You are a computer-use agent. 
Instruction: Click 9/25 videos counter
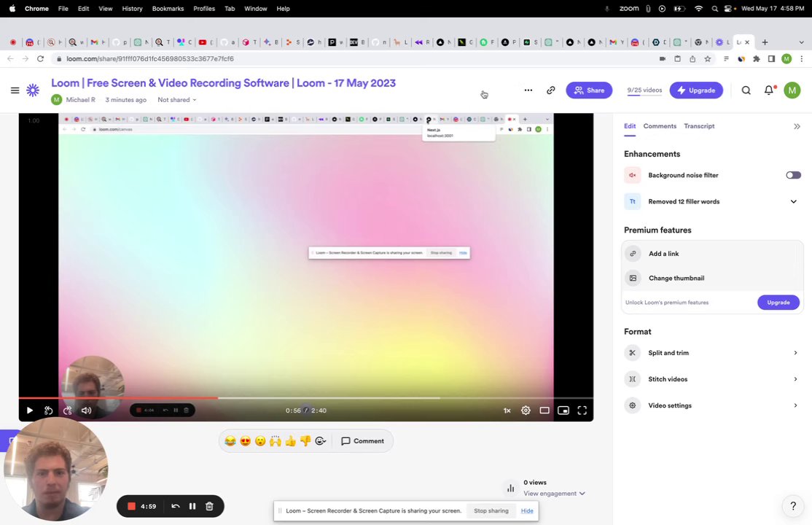644,90
